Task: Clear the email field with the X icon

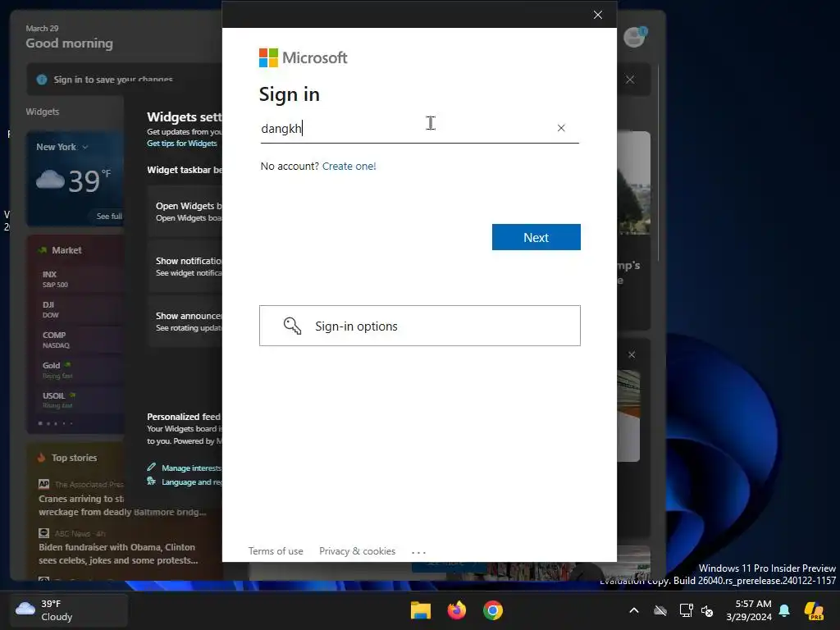Action: click(x=561, y=128)
